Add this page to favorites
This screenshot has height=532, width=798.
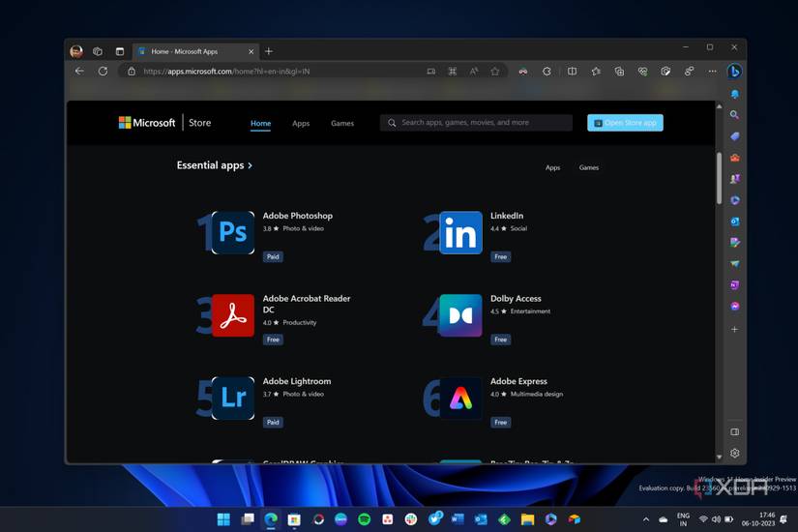[494, 72]
